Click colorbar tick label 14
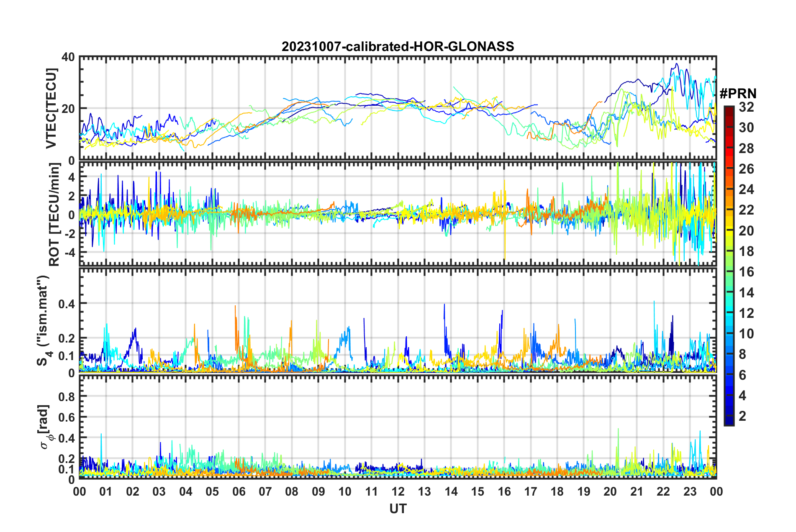 click(x=747, y=293)
